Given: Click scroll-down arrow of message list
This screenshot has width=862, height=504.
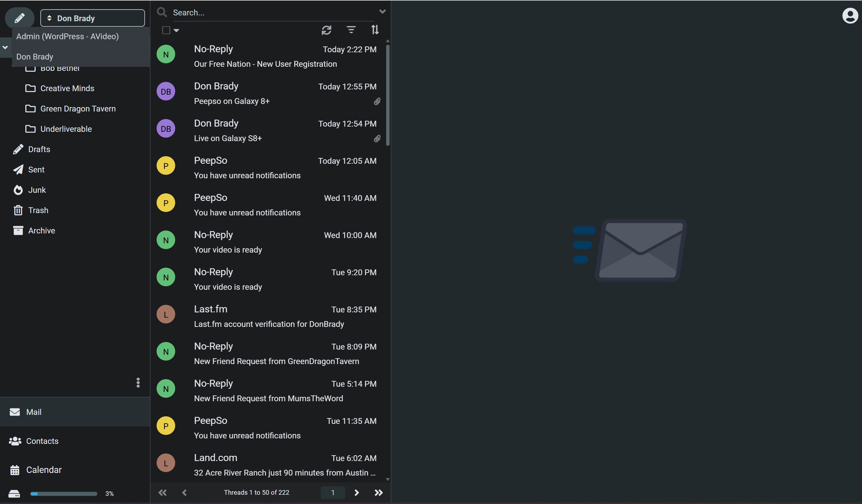Looking at the screenshot, I should point(388,479).
